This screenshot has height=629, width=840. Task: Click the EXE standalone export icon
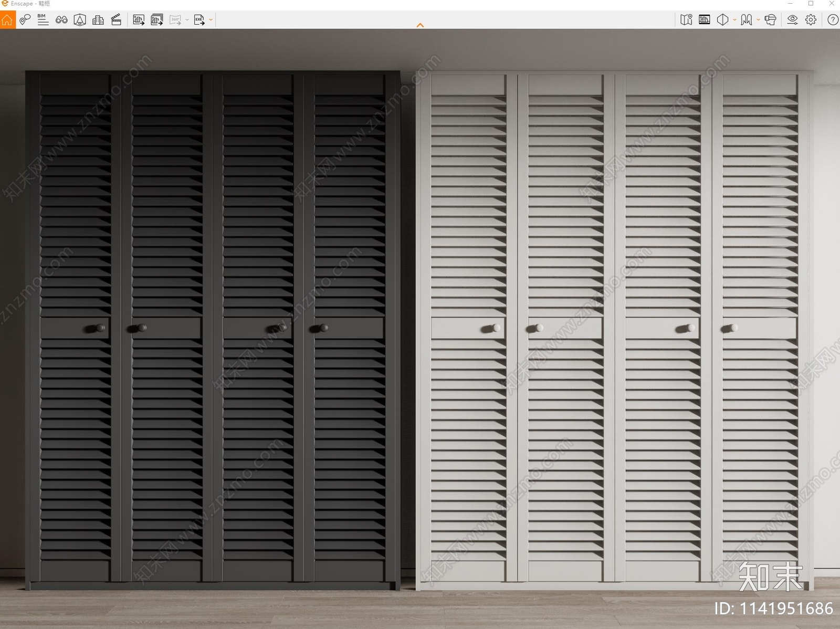click(x=199, y=20)
